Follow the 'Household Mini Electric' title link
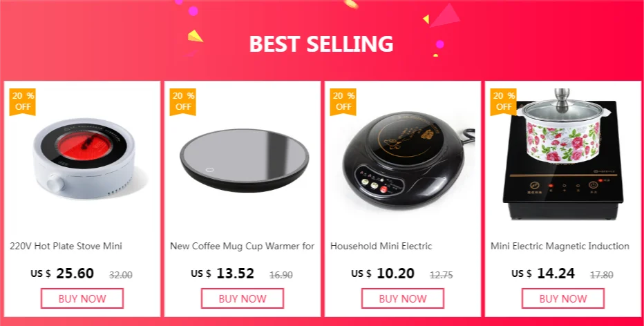 (x=381, y=247)
